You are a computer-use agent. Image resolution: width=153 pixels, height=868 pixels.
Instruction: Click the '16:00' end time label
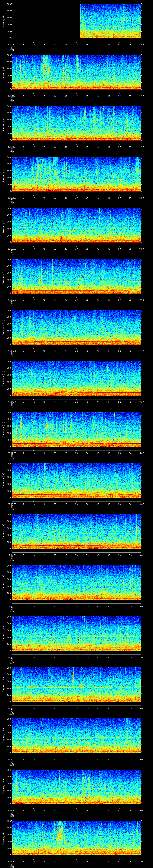point(141,606)
